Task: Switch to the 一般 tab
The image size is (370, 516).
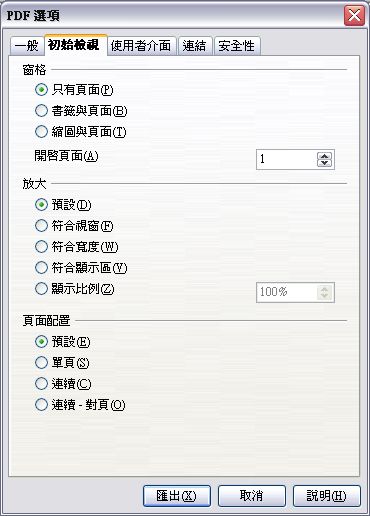Action: click(27, 46)
